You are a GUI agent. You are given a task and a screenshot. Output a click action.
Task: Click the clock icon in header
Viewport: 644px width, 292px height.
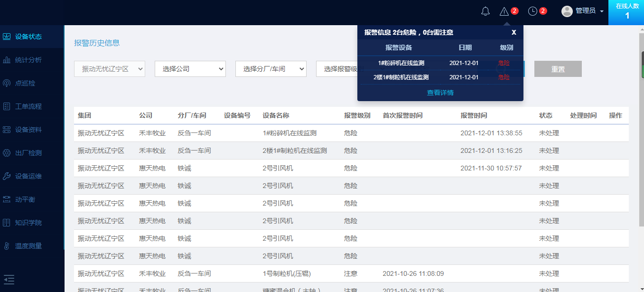tap(532, 11)
